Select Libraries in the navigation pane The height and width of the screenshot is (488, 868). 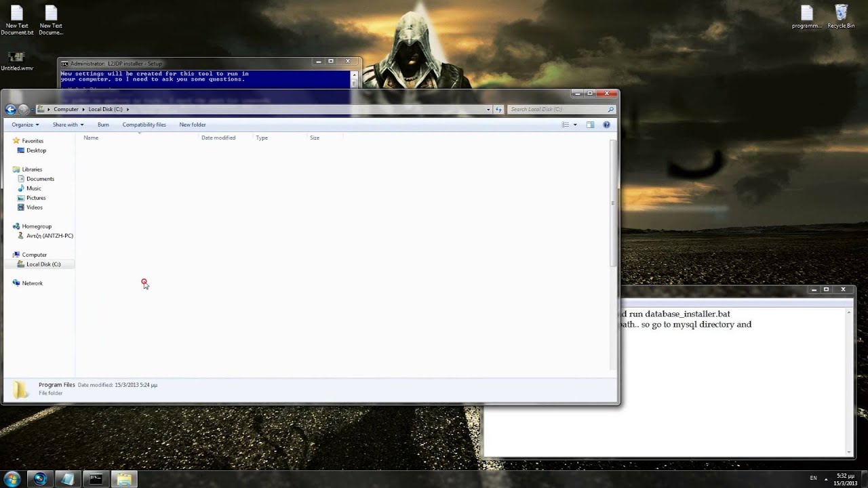click(x=32, y=169)
